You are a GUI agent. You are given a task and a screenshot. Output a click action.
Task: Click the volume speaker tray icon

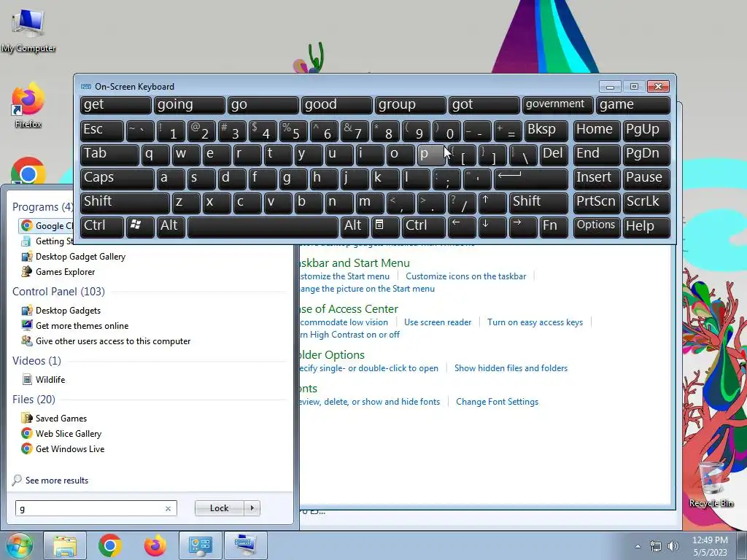click(673, 546)
